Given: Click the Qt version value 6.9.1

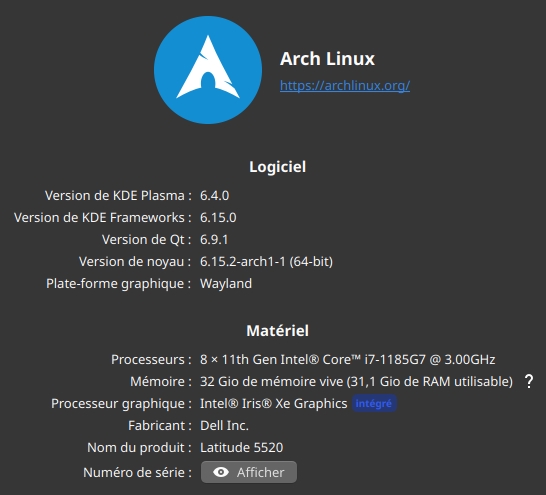Looking at the screenshot, I should click(214, 239).
